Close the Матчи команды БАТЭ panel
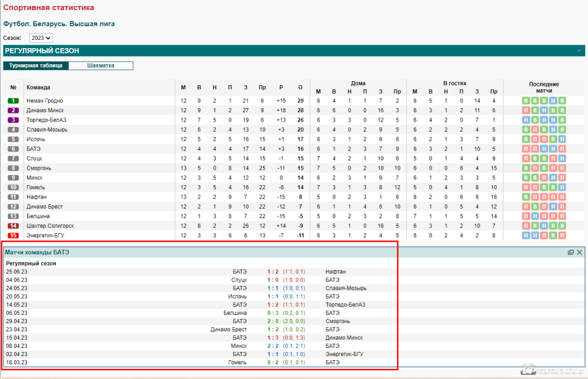Viewport: 588px width, 379px height. 579,252
